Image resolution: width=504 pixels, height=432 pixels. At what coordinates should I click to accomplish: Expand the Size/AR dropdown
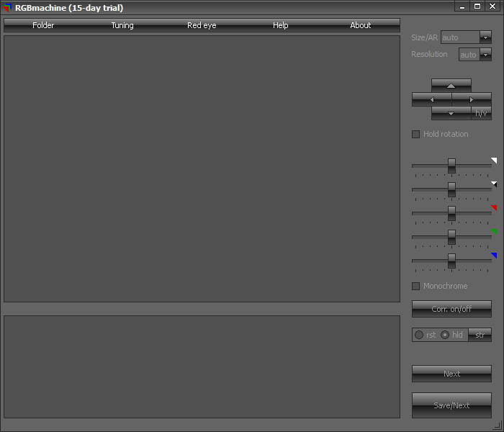485,37
